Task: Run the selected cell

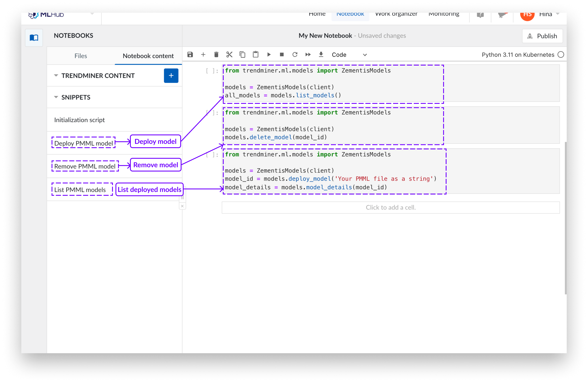Action: pos(269,54)
